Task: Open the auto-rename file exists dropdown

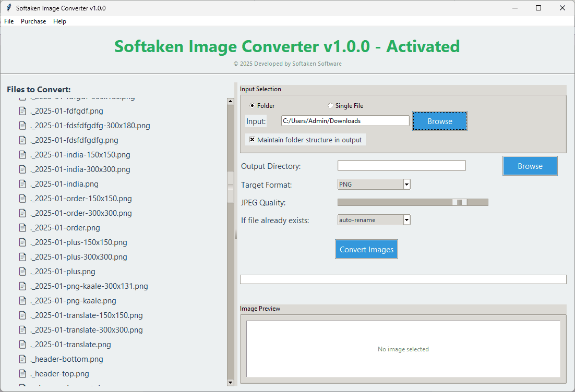Action: point(406,220)
